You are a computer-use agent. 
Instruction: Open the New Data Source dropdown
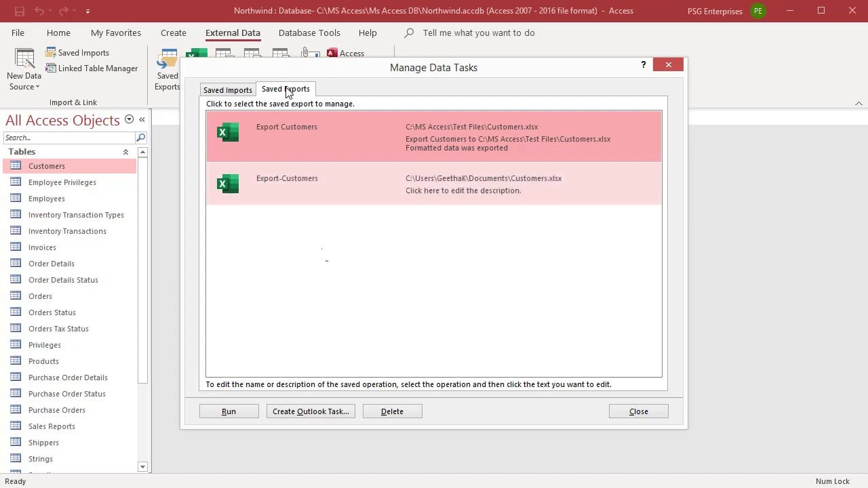24,70
